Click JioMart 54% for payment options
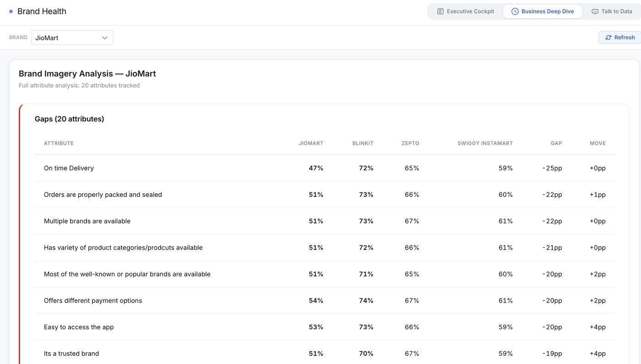 (316, 301)
